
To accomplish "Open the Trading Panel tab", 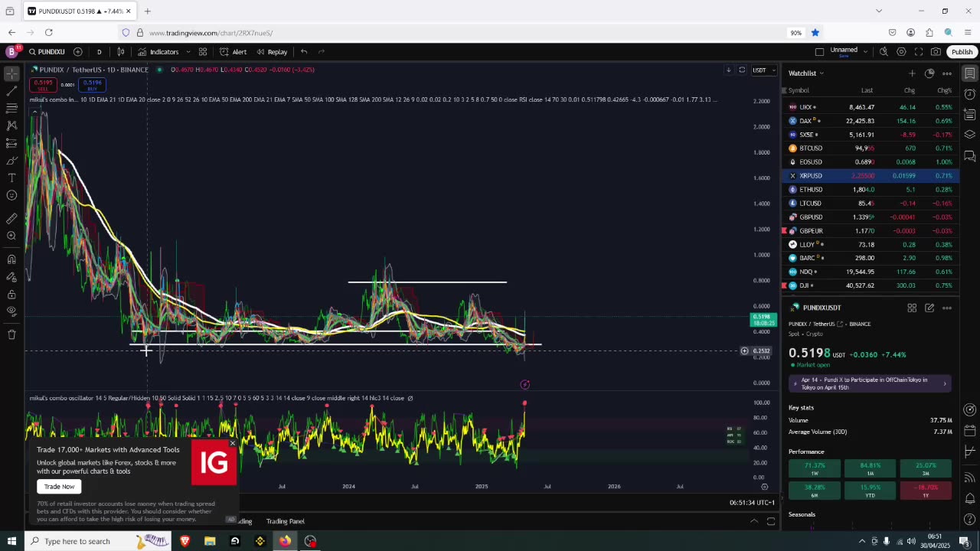I will (285, 521).
